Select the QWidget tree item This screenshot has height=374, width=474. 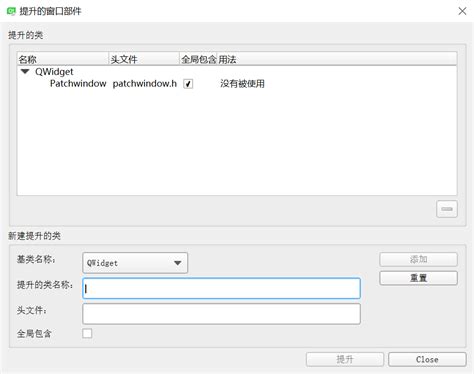(54, 72)
